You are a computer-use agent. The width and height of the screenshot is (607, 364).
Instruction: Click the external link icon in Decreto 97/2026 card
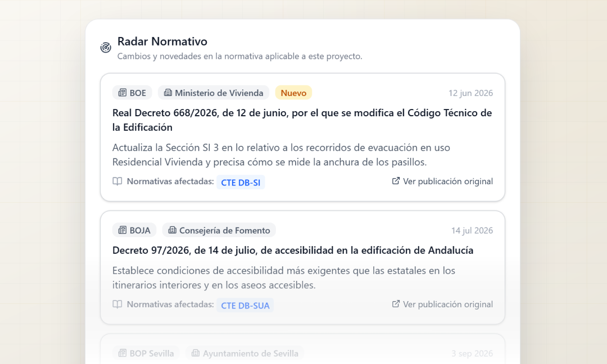pyautogui.click(x=396, y=304)
